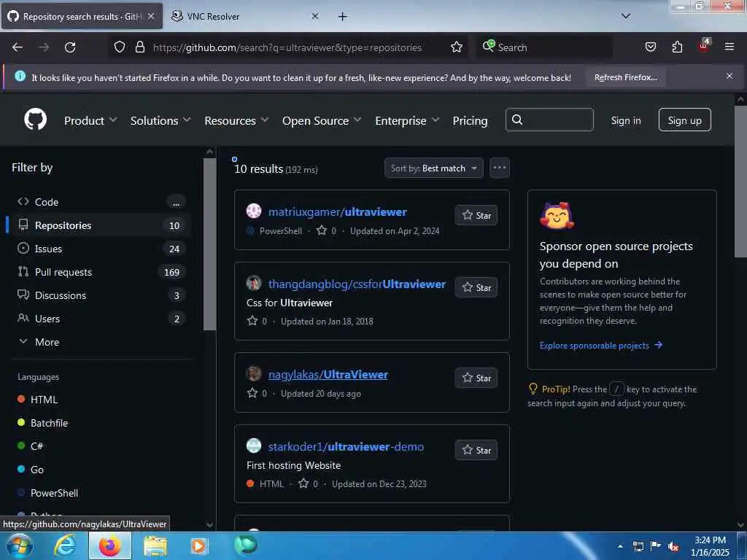Expand the Resources navigation menu
This screenshot has width=747, height=560.
pyautogui.click(x=236, y=120)
